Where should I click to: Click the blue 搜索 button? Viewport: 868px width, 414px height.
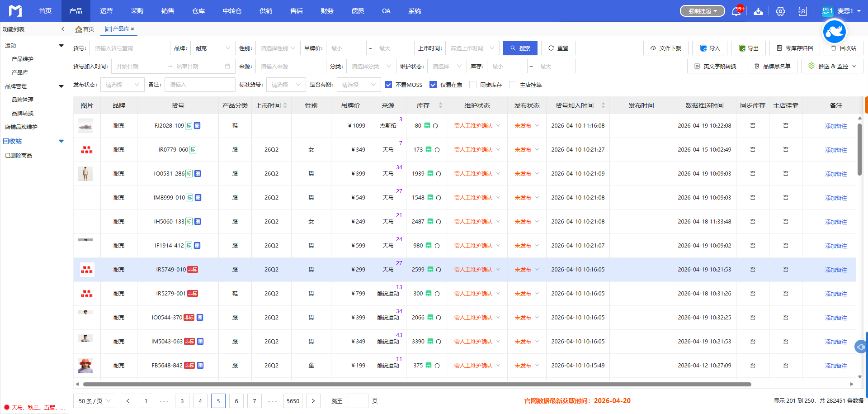tap(520, 48)
